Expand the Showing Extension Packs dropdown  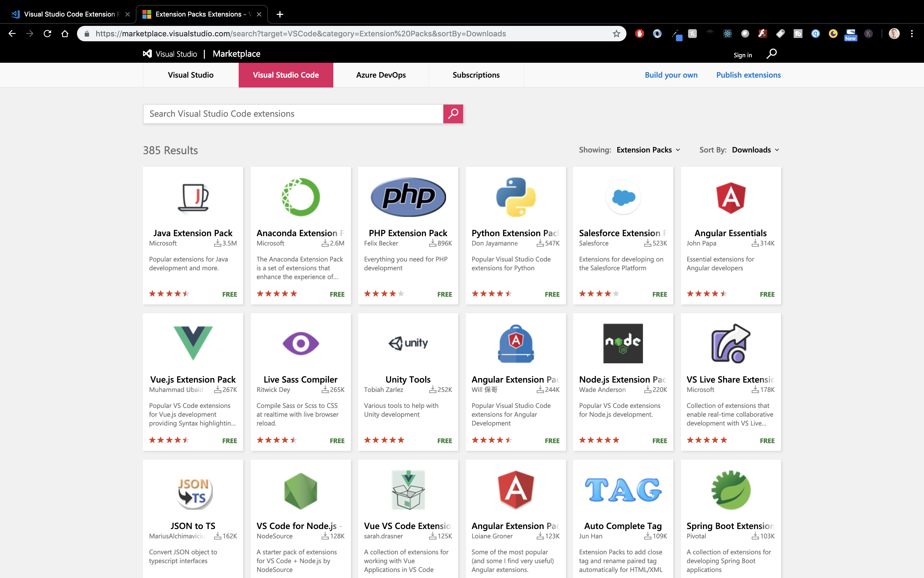[x=648, y=150]
